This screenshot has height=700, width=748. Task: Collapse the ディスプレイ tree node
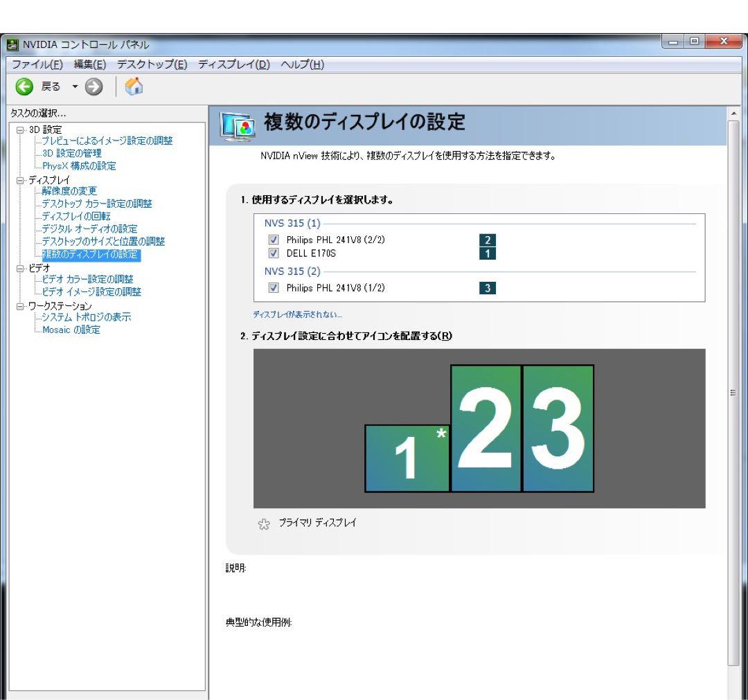pyautogui.click(x=20, y=180)
